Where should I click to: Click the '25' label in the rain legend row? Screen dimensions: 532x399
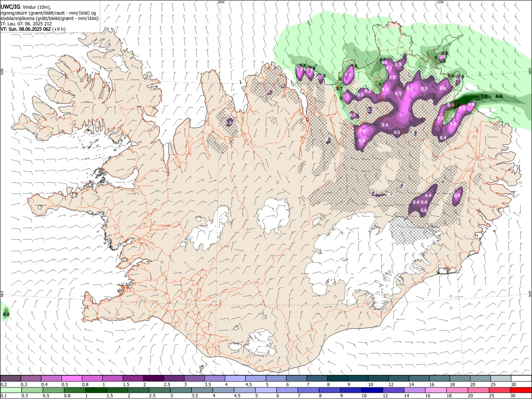click(491, 396)
